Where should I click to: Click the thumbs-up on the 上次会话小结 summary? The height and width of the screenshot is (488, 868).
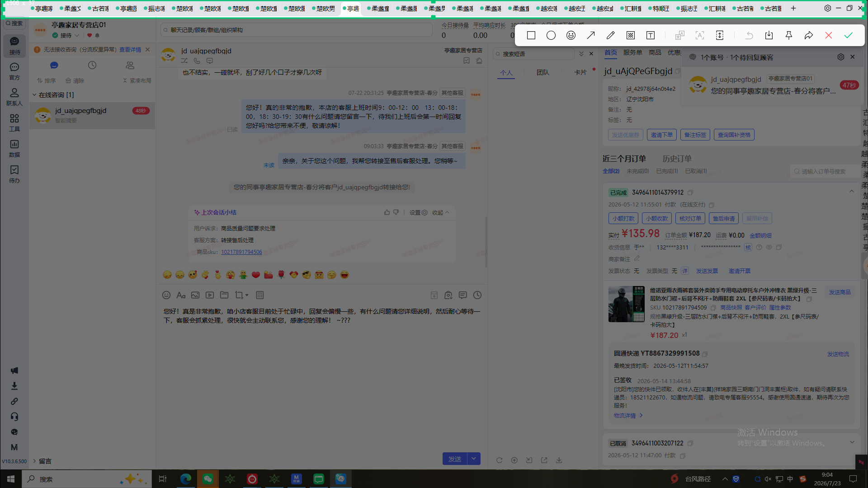coord(387,212)
